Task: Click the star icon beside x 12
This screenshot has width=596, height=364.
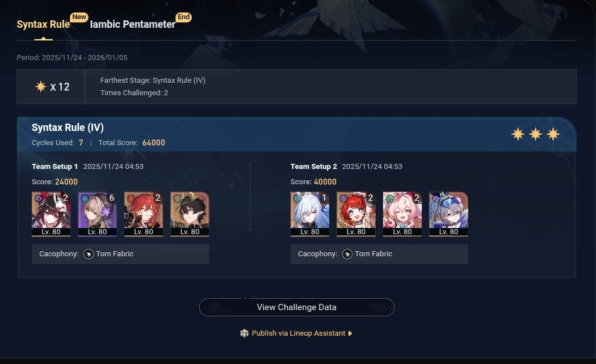Action: click(x=41, y=87)
